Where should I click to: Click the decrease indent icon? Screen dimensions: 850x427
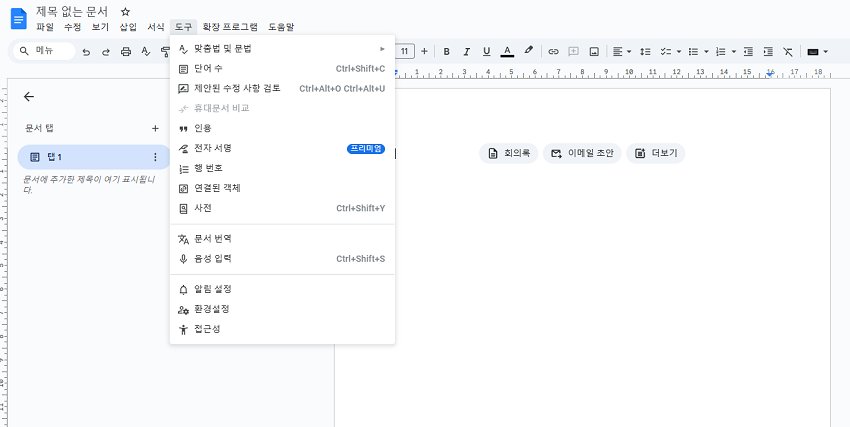pos(748,51)
